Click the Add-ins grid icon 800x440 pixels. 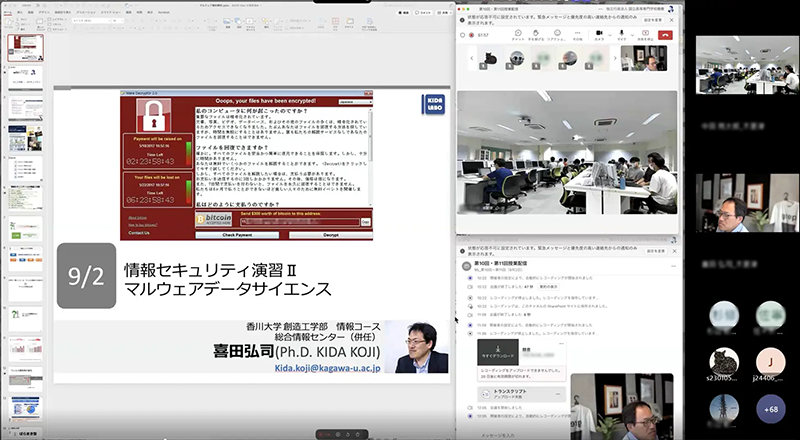(x=335, y=22)
